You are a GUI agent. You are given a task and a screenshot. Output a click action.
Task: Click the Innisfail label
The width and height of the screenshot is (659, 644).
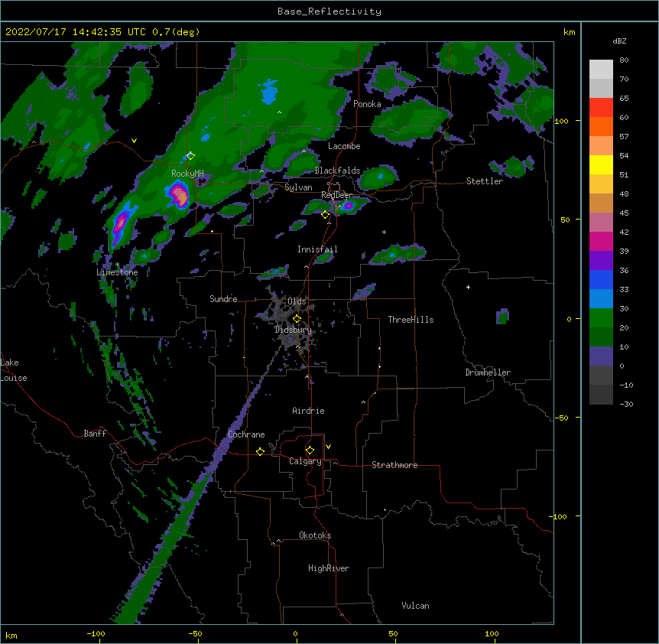[317, 249]
